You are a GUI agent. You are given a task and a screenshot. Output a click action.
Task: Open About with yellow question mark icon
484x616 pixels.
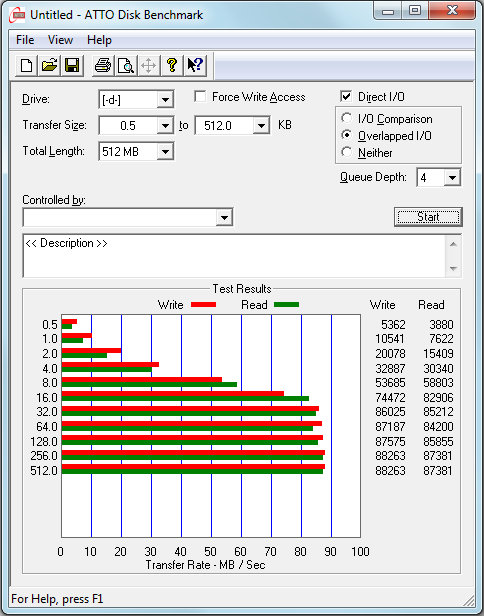172,65
